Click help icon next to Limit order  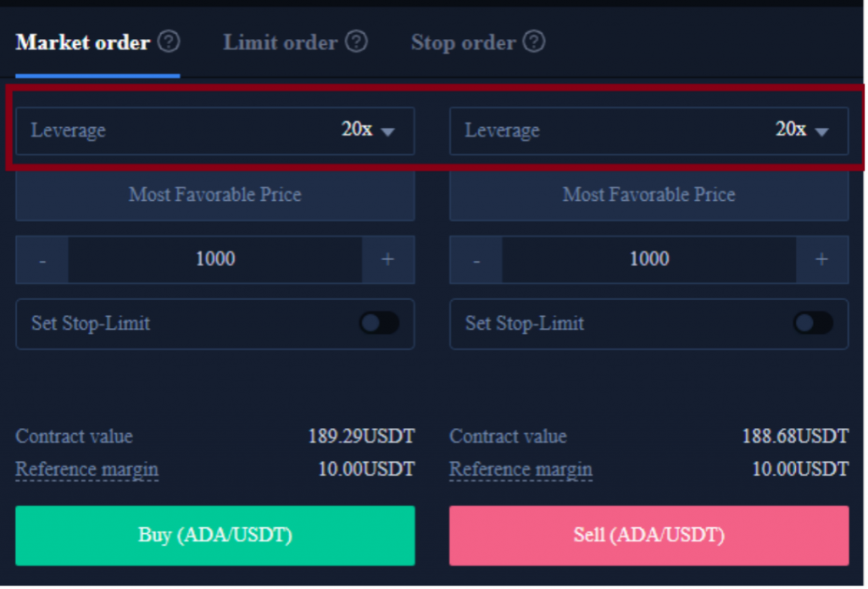click(357, 42)
